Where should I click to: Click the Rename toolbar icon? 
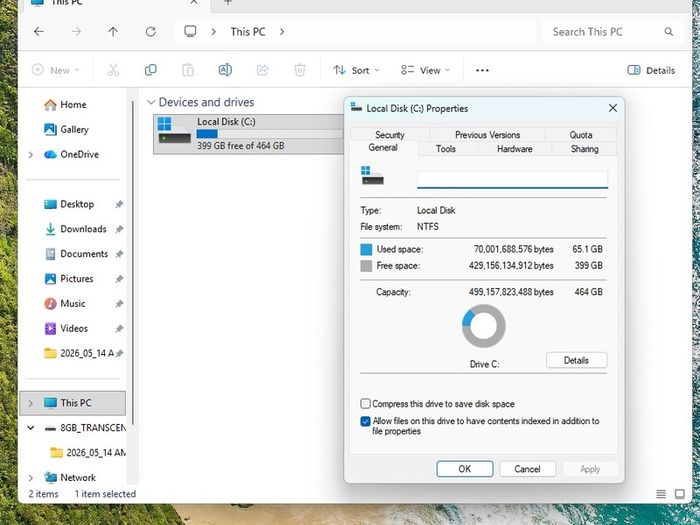[225, 70]
